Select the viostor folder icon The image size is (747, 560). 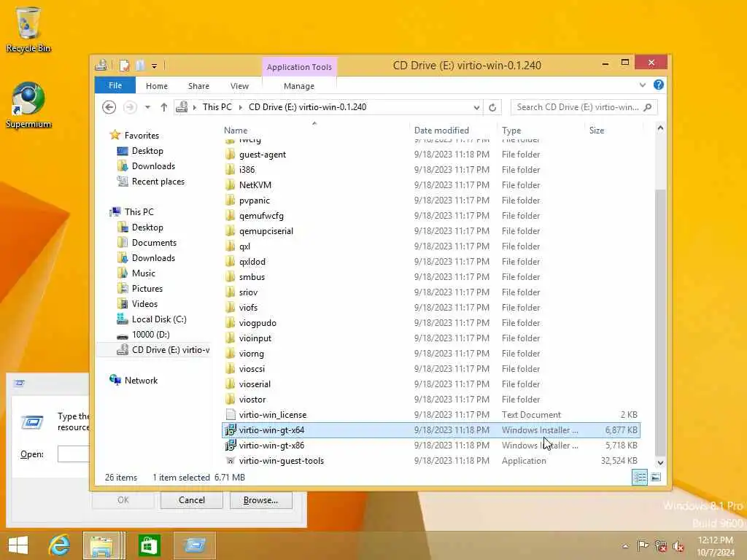(x=230, y=399)
